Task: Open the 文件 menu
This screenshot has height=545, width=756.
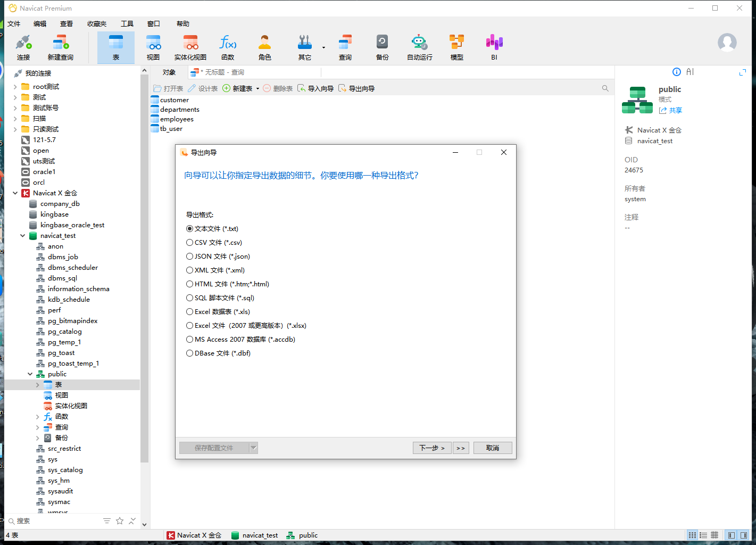Action: pyautogui.click(x=14, y=23)
